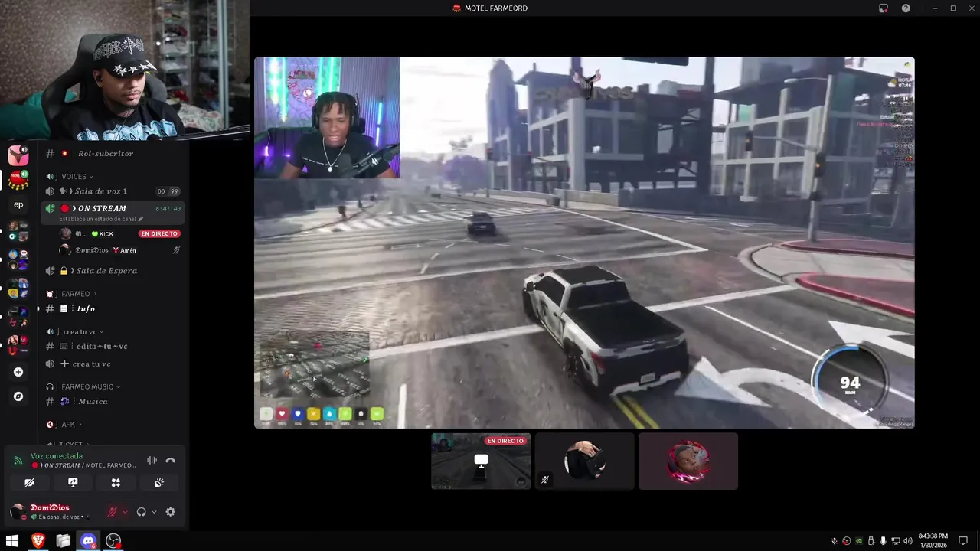Select the ON STREAM voice channel

[113, 209]
